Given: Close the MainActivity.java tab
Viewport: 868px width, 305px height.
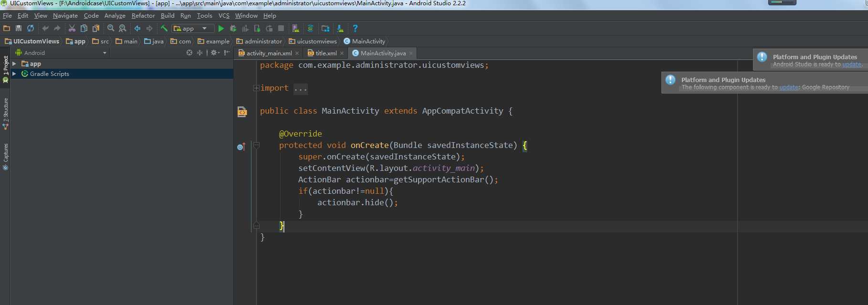Looking at the screenshot, I should click(411, 53).
